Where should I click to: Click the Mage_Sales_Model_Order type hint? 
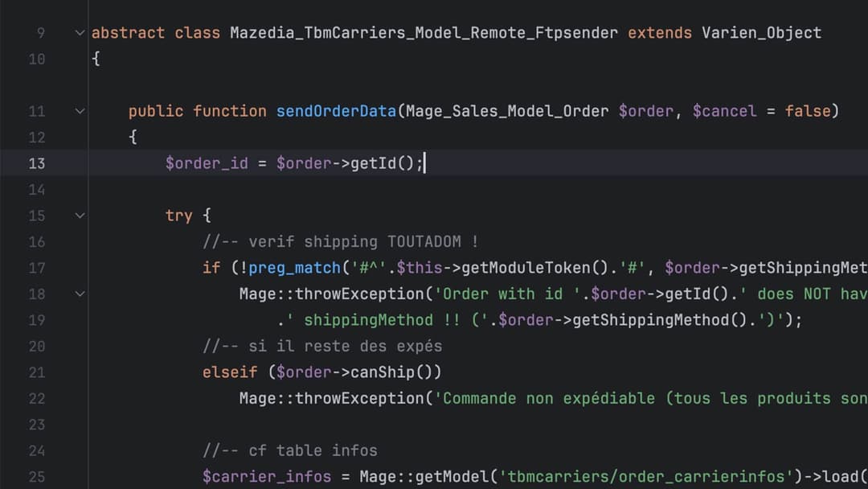[x=506, y=111]
